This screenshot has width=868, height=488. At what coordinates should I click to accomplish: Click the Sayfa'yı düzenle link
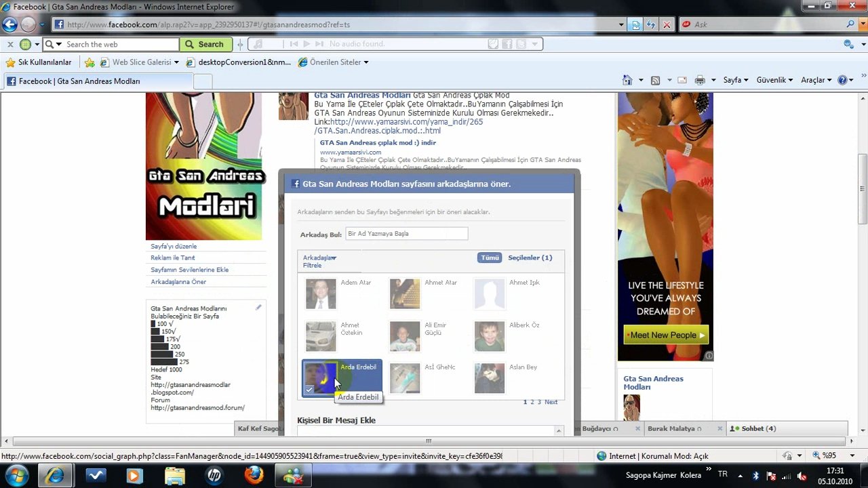(x=174, y=247)
